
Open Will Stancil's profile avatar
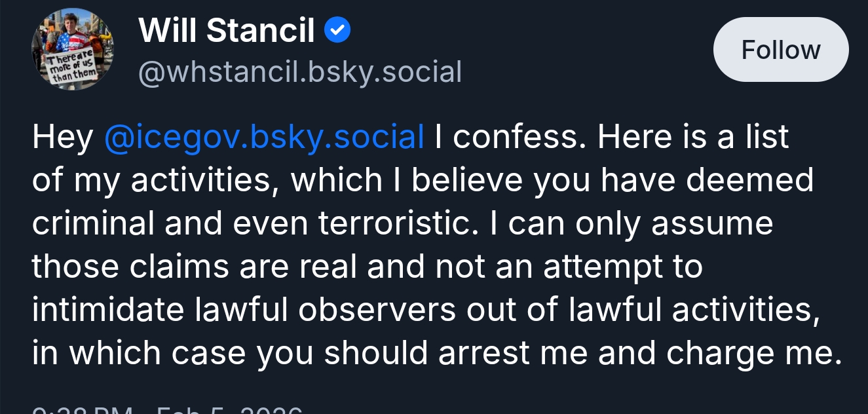point(72,50)
